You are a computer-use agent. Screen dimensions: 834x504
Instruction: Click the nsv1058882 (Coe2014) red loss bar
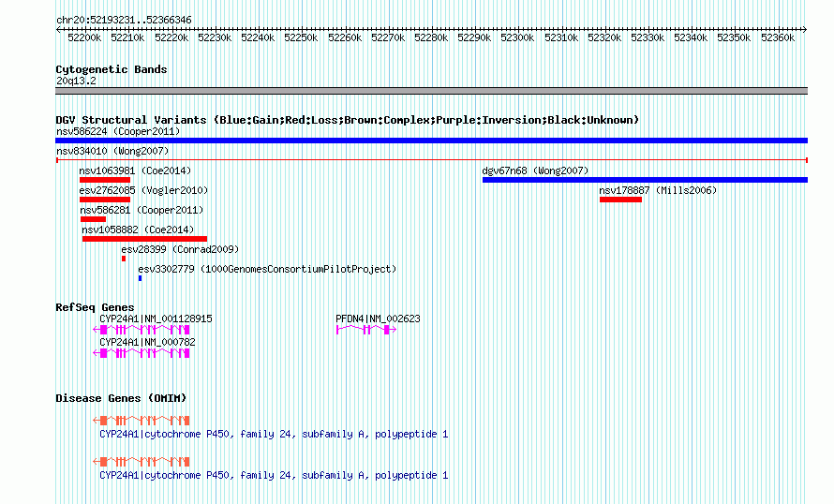point(144,239)
